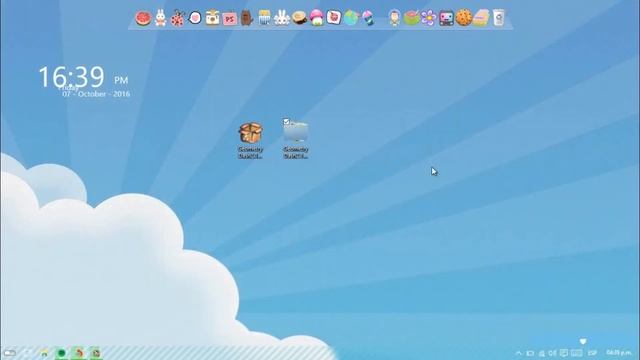Open the action center notification icon
Viewport: 640px width, 360px height.
point(564,353)
